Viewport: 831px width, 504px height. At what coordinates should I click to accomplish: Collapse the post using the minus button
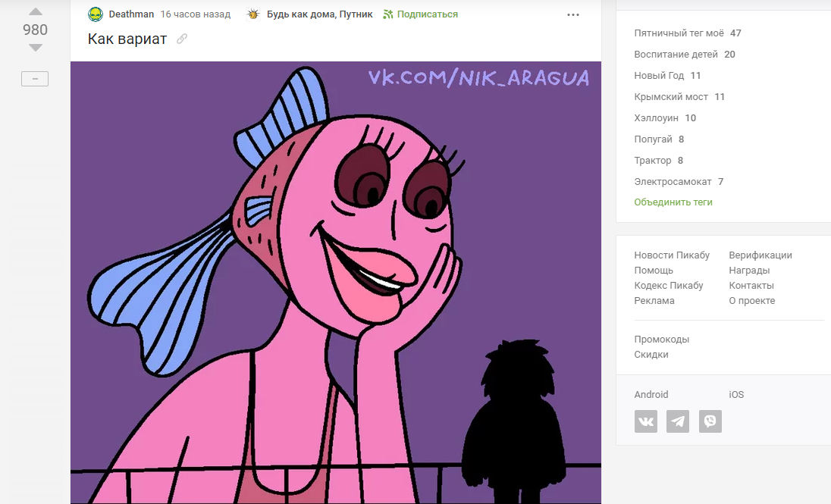coord(35,79)
